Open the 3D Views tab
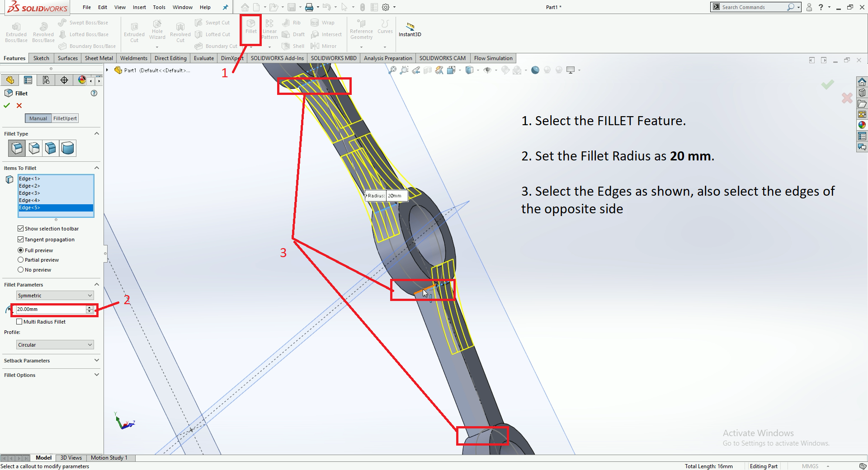Screen dimensions: 868x470 [71, 458]
